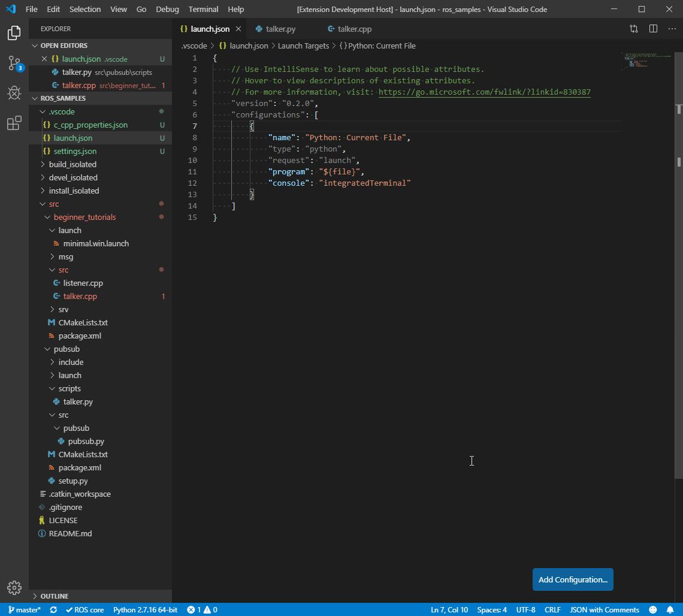The height and width of the screenshot is (616, 683).
Task: Expand the build_isolated folder
Action: click(72, 164)
